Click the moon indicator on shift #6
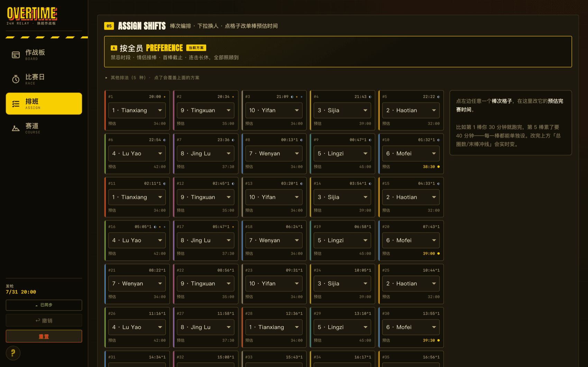 (164, 140)
